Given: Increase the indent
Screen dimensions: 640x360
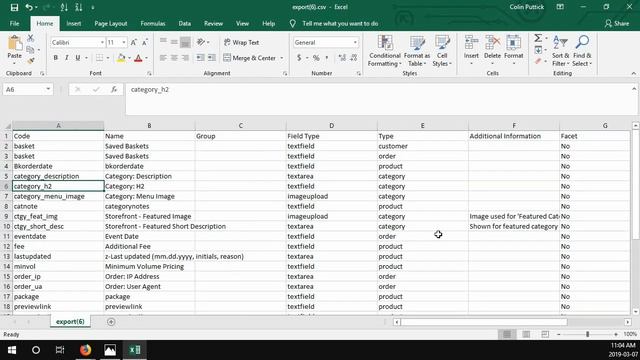Looking at the screenshot, I should [211, 58].
